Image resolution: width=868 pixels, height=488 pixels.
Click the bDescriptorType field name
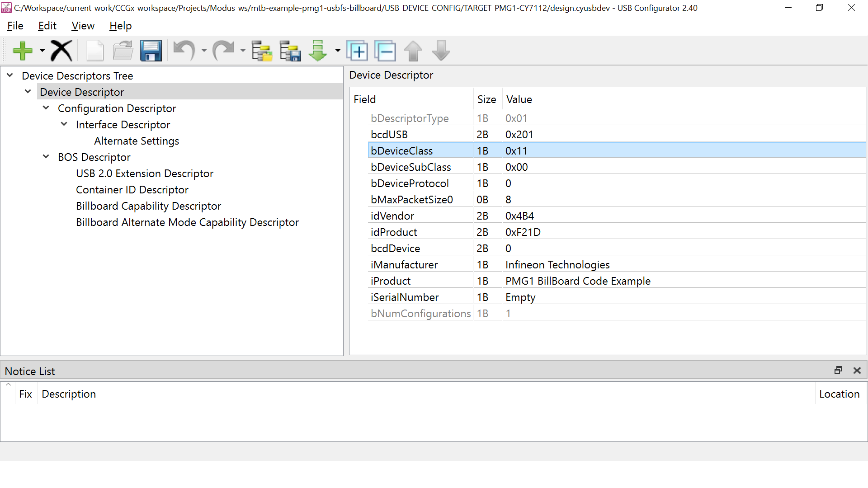pyautogui.click(x=410, y=118)
